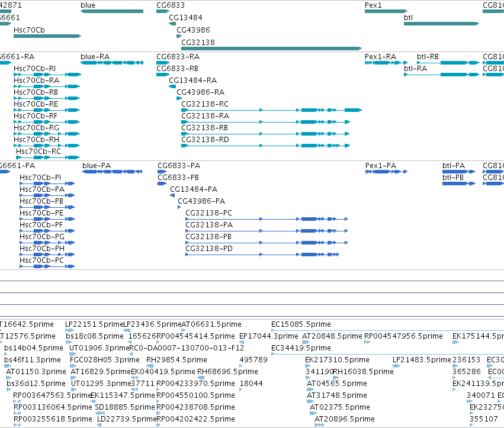Click the bs18c08.5prime EST label
The image size is (504, 428).
tap(95, 336)
